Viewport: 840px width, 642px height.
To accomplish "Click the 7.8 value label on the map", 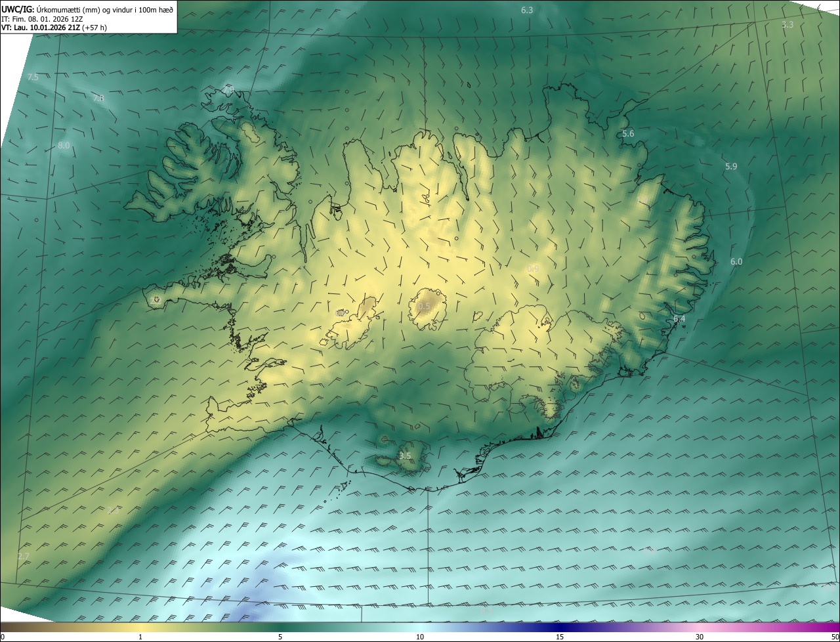I will click(x=98, y=98).
